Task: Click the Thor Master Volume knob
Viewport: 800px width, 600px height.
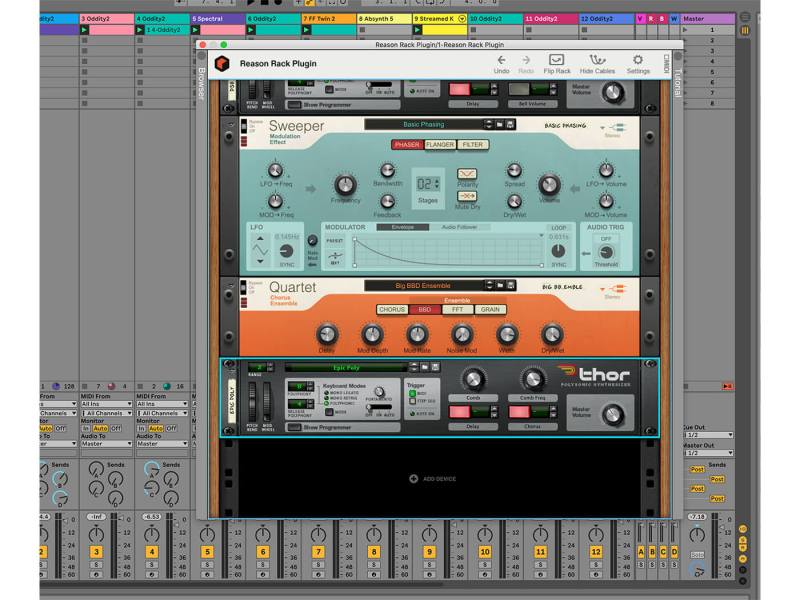Action: click(612, 415)
